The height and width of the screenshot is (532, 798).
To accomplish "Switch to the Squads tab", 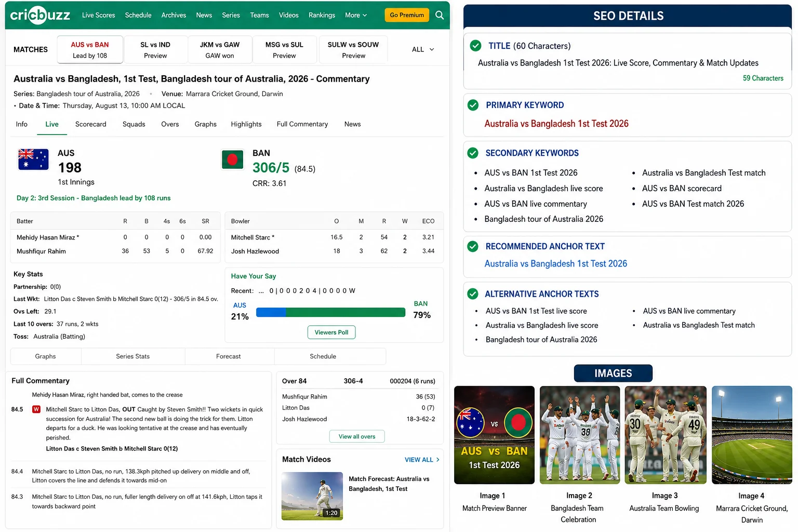I will (x=134, y=124).
